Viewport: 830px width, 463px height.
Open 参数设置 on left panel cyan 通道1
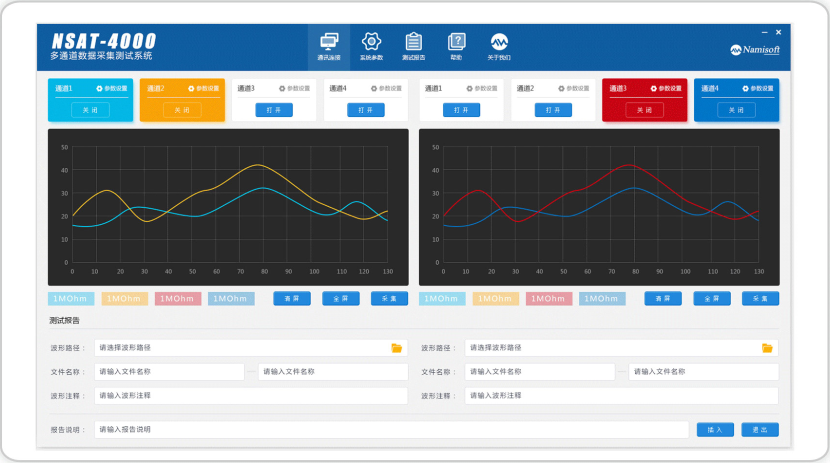coord(111,89)
